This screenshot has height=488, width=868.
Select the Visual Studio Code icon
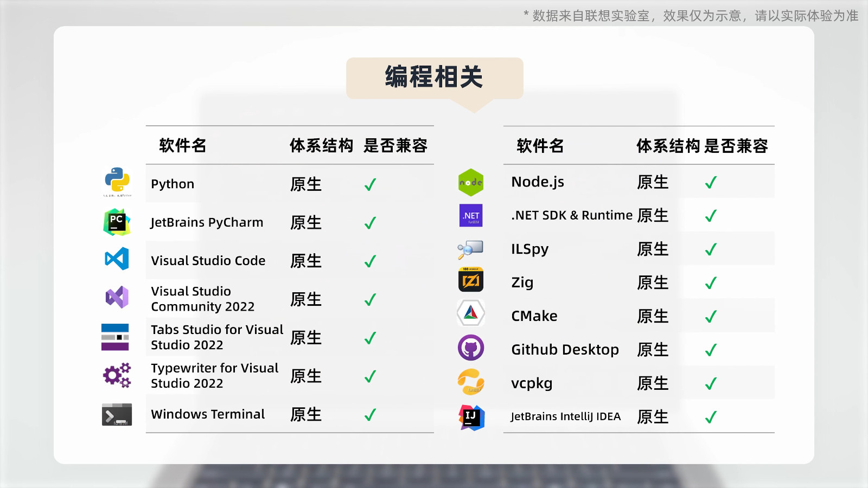click(117, 259)
